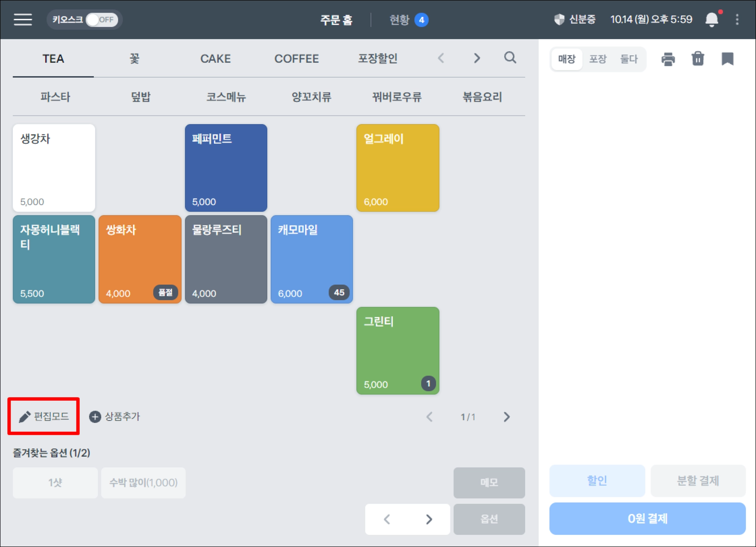Switch to the COFFEE tab
Screen dimensions: 756x547
point(296,59)
